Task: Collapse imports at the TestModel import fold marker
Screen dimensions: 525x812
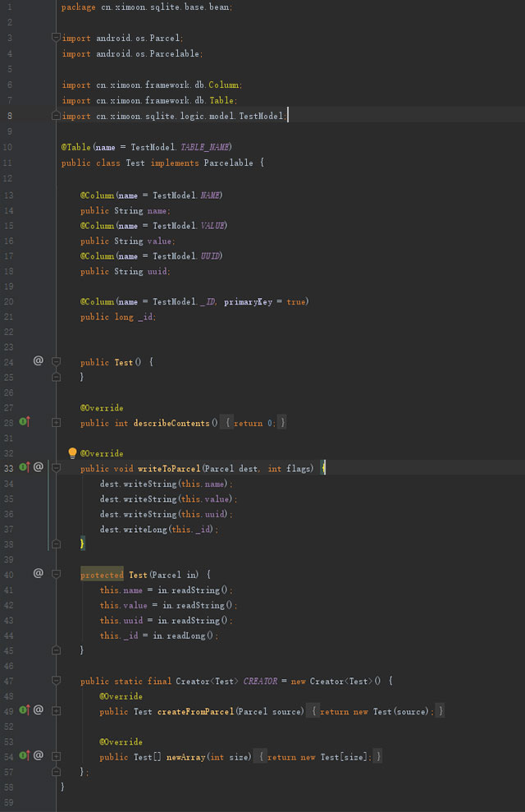Action: pos(57,116)
